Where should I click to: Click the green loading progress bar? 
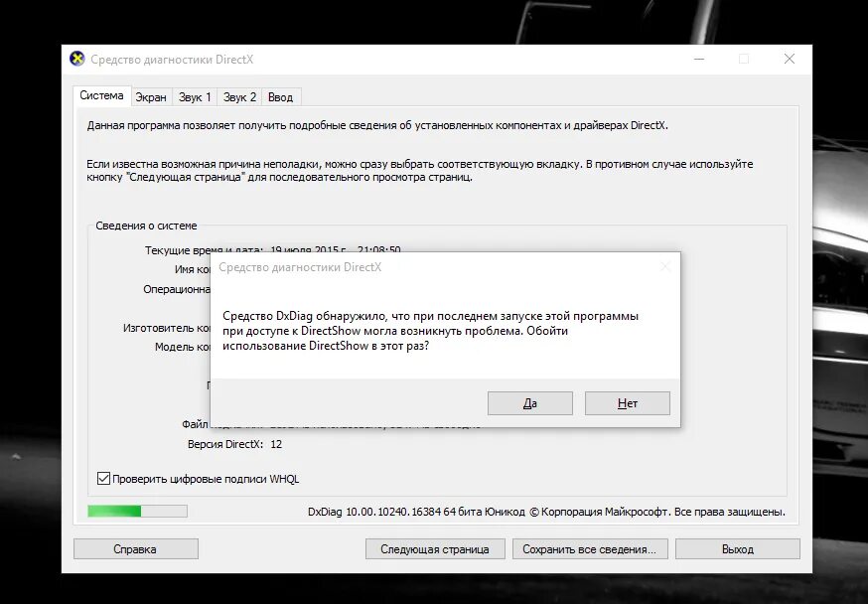click(137, 511)
